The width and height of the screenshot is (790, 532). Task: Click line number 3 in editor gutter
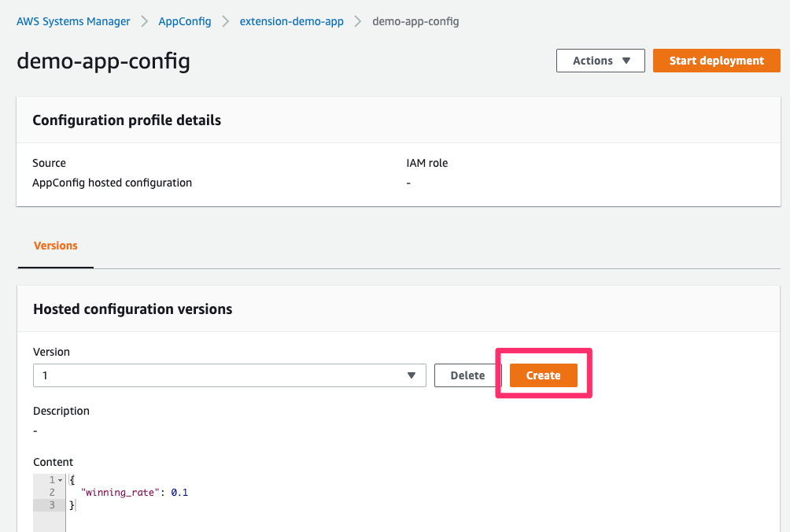51,505
